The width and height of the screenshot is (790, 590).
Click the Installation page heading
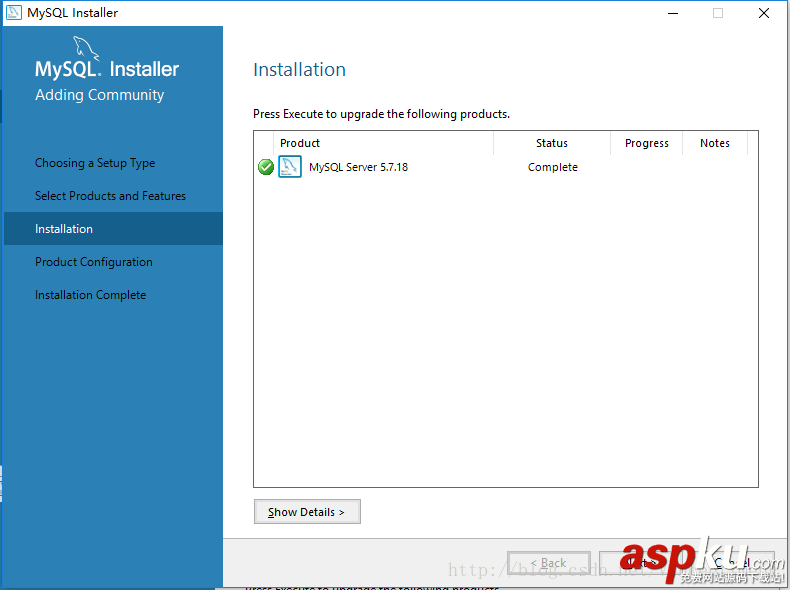299,70
